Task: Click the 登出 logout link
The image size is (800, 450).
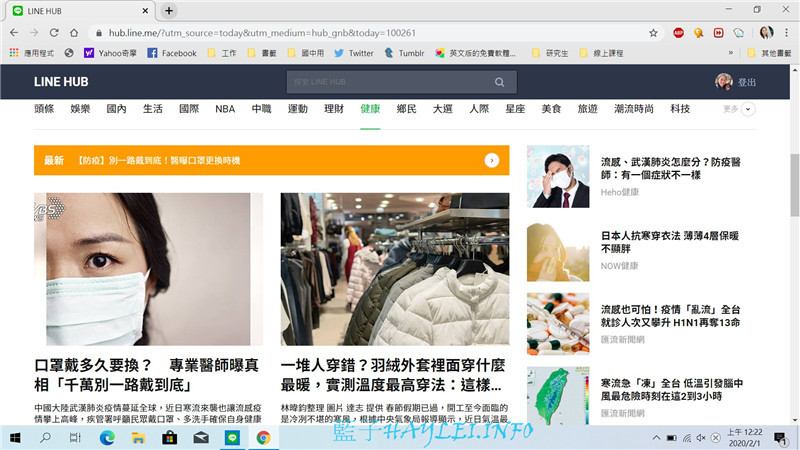Action: pyautogui.click(x=747, y=82)
